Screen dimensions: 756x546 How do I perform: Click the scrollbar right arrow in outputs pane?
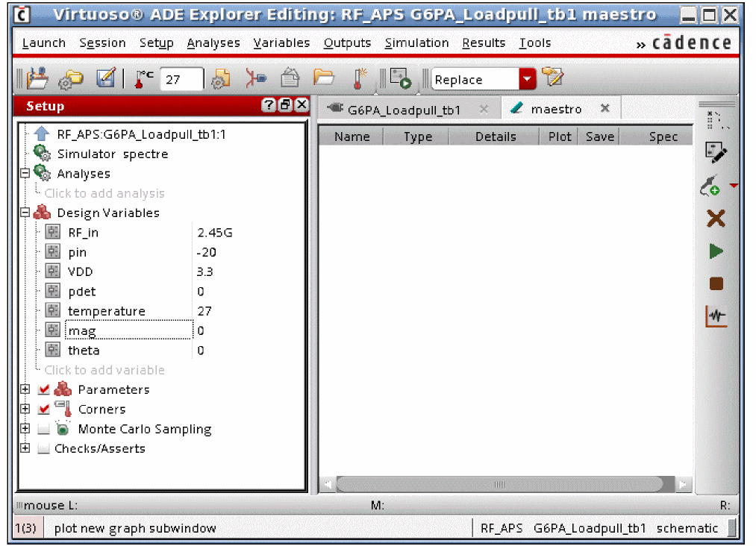(683, 484)
